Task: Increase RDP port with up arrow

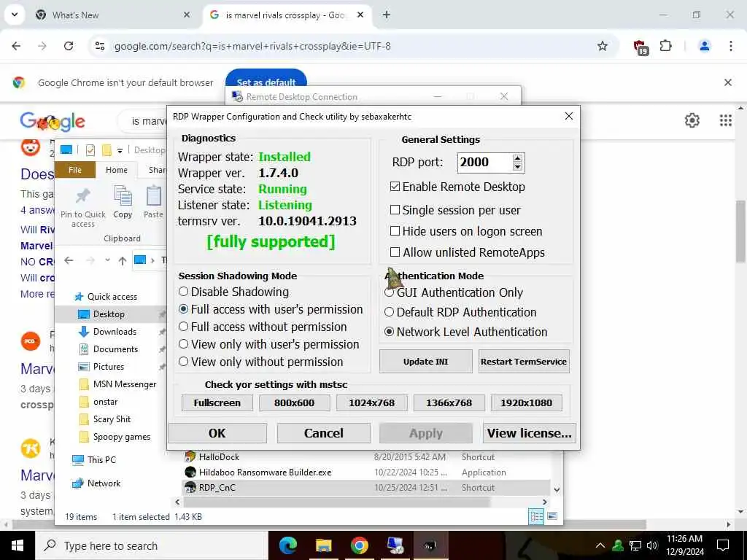Action: (517, 158)
